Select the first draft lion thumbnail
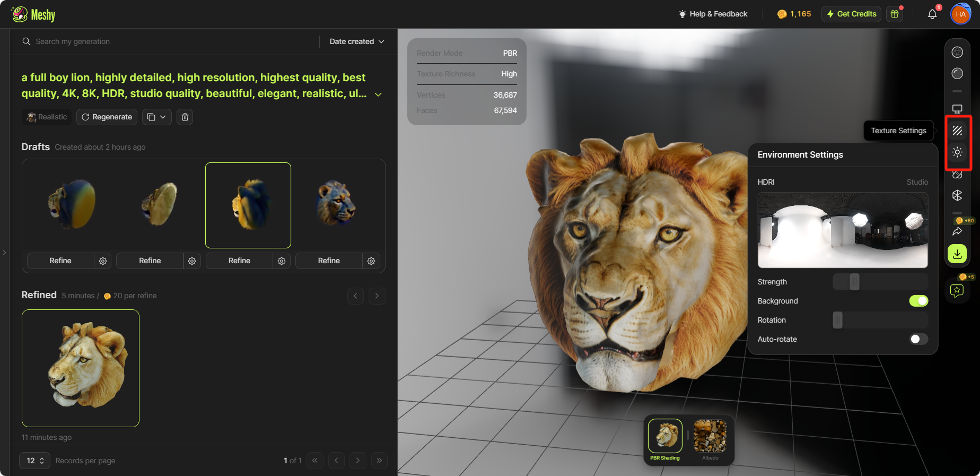Screen dimensions: 980x476 (69, 205)
